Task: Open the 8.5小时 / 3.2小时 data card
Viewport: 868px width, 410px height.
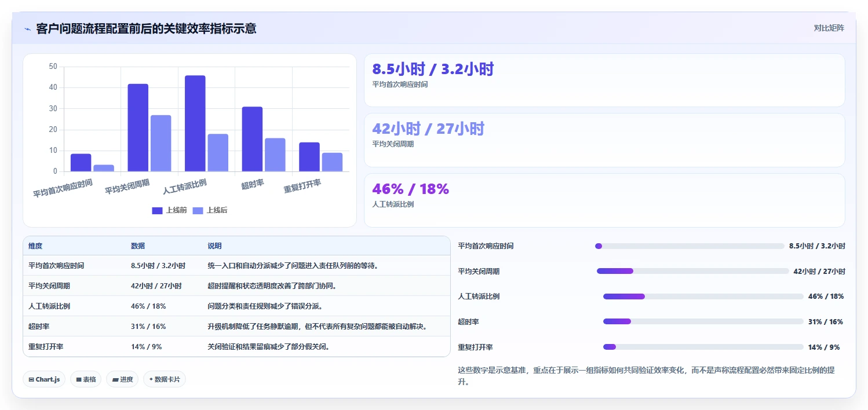Action: coord(604,80)
